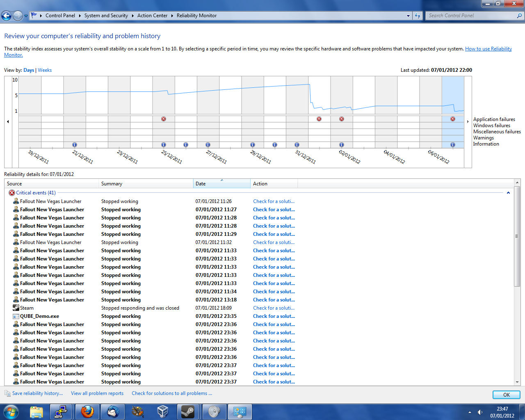Open Steam from the taskbar
Screen dimensions: 525x420
coord(188,411)
